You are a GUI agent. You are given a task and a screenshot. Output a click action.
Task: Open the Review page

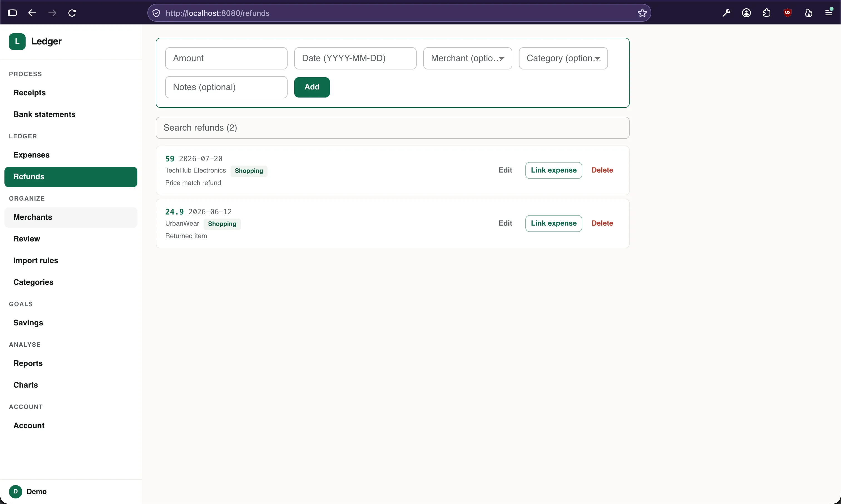(71, 239)
